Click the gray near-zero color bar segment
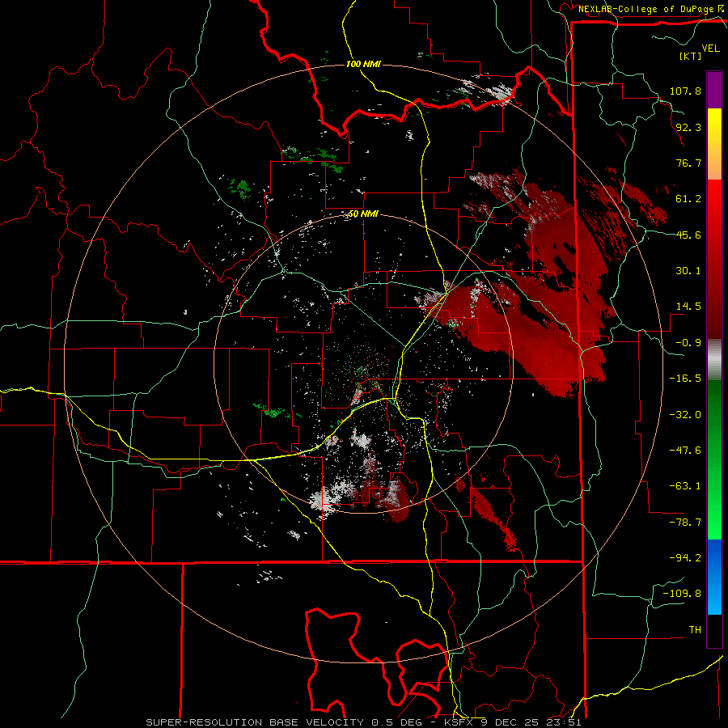This screenshot has height=728, width=728. 714,359
